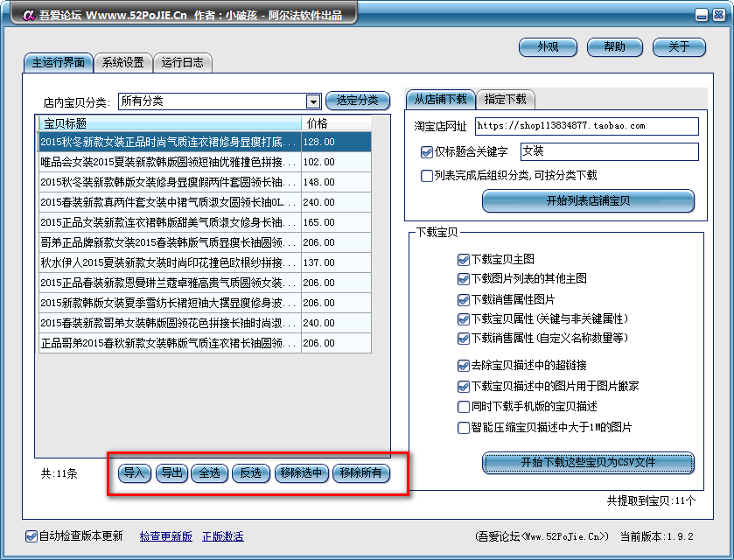Click the 移除选中 button
The height and width of the screenshot is (560, 734).
[302, 472]
